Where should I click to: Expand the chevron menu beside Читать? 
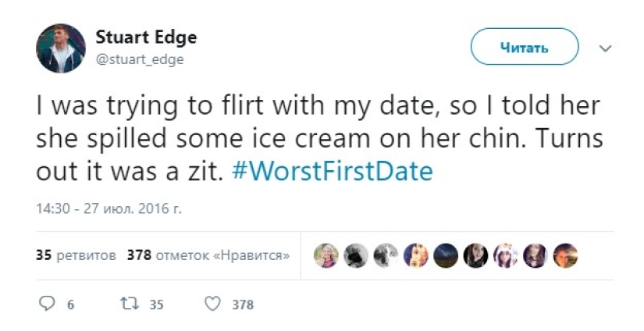605,48
